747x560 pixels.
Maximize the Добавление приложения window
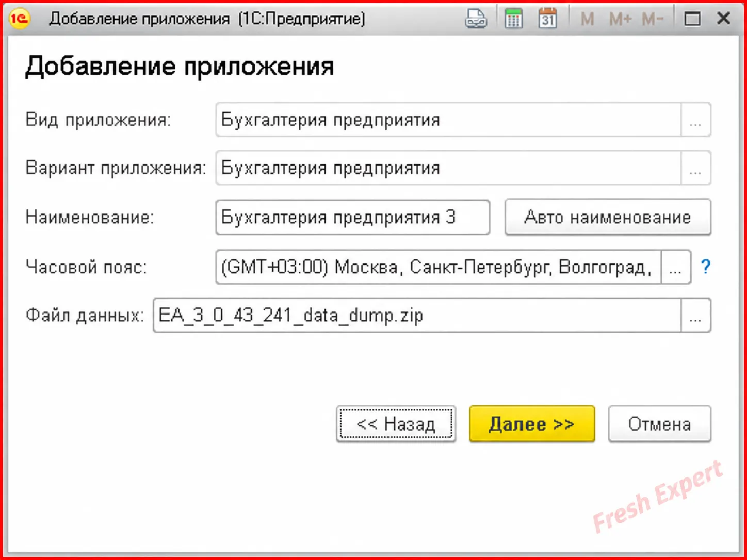tap(692, 19)
